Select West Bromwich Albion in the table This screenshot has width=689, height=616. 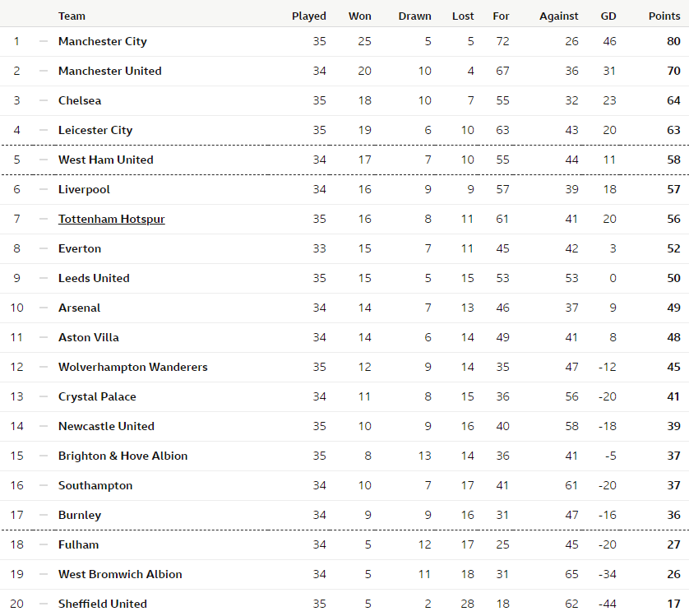120,574
